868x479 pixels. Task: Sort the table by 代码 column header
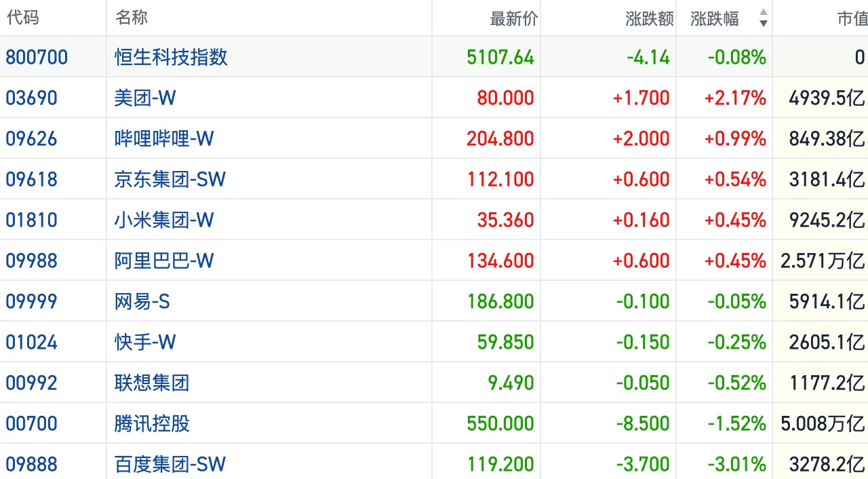(x=22, y=18)
